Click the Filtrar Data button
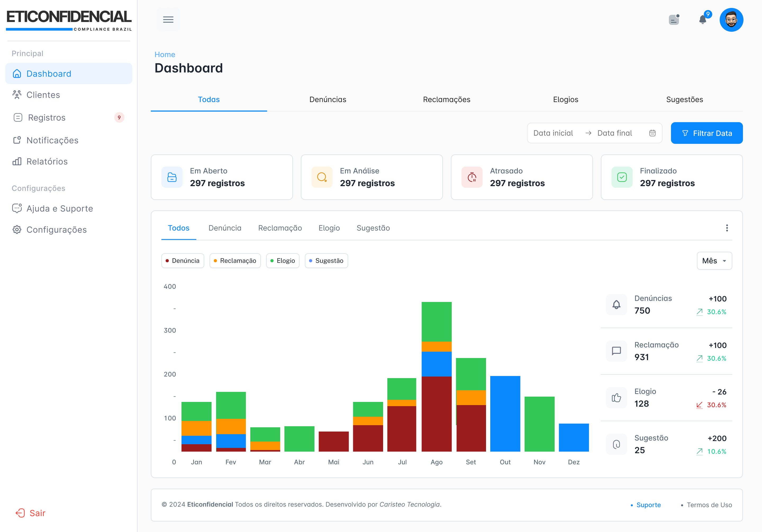 coord(707,133)
